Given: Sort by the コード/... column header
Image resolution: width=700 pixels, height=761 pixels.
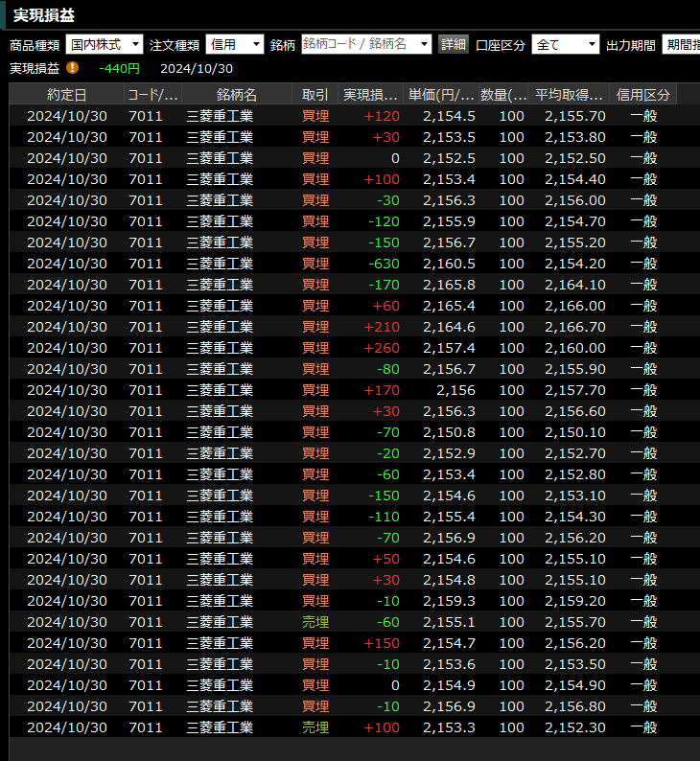Looking at the screenshot, I should pos(152,94).
